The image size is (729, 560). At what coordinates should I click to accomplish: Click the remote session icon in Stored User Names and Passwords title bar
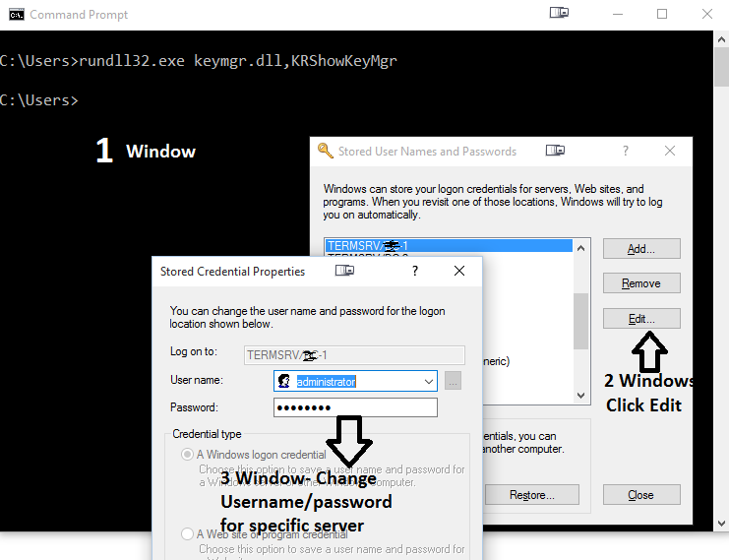[555, 151]
